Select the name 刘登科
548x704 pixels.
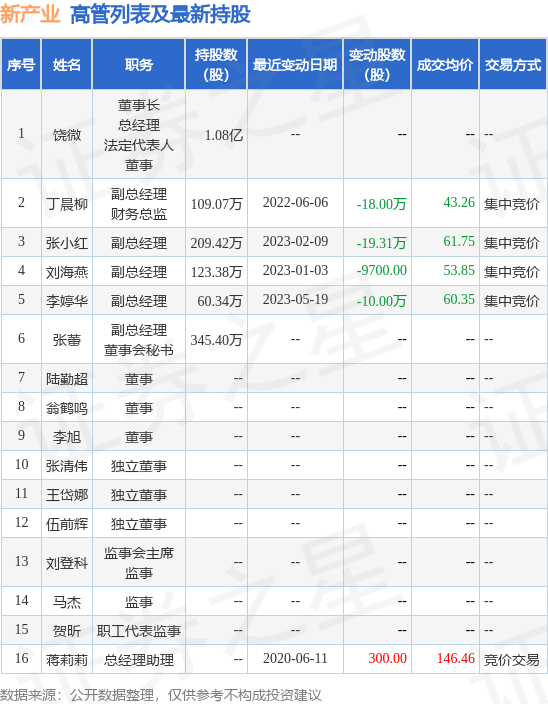(x=67, y=563)
